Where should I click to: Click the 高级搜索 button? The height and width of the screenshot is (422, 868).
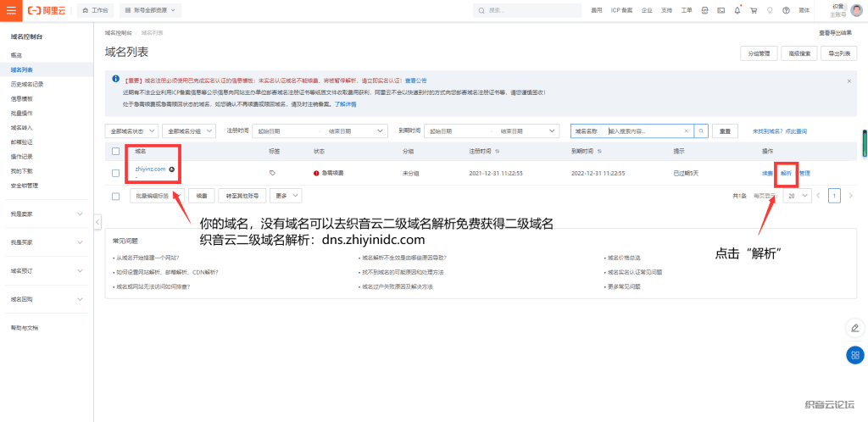[x=799, y=53]
